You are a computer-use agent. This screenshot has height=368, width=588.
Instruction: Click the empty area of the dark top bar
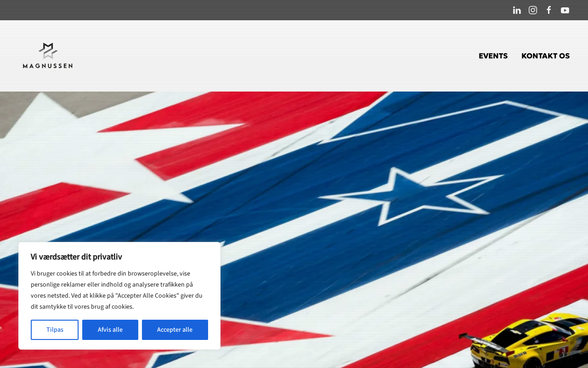tap(253, 10)
